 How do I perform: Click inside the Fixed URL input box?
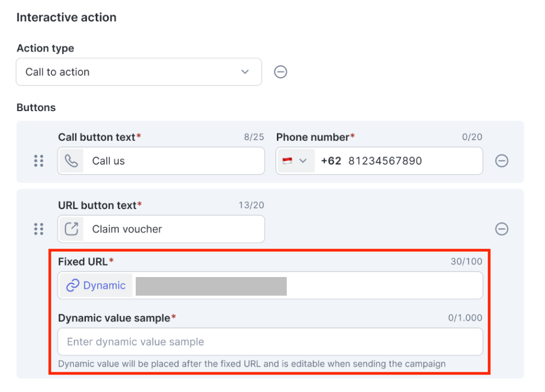coord(383,285)
